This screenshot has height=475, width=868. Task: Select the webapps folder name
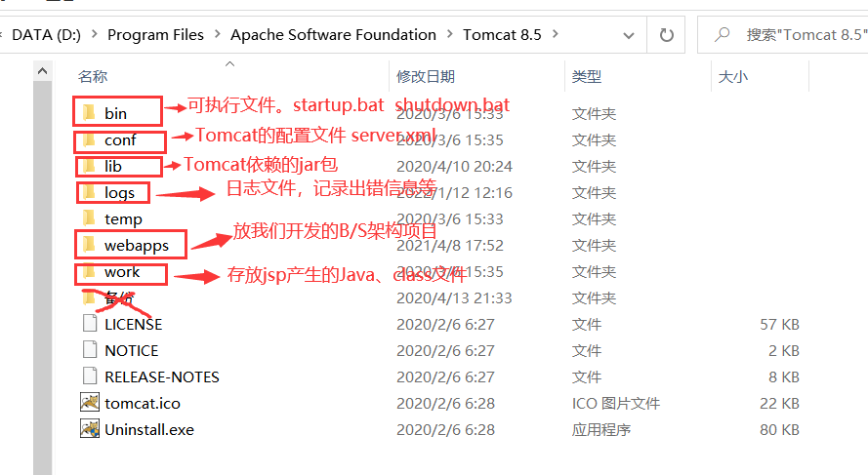click(x=136, y=246)
